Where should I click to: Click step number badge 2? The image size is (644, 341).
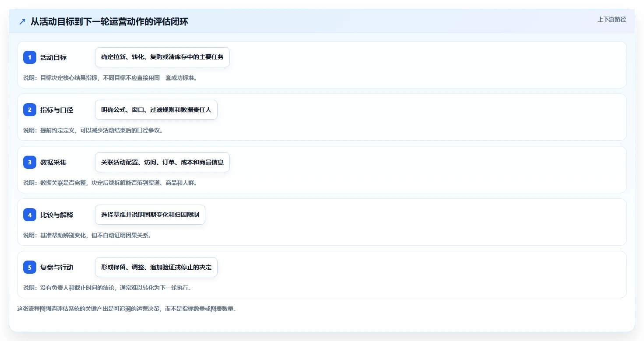click(30, 110)
